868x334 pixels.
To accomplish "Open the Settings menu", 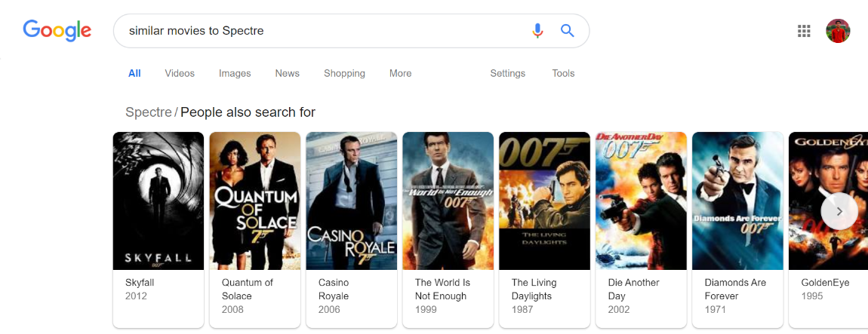I will pyautogui.click(x=508, y=73).
